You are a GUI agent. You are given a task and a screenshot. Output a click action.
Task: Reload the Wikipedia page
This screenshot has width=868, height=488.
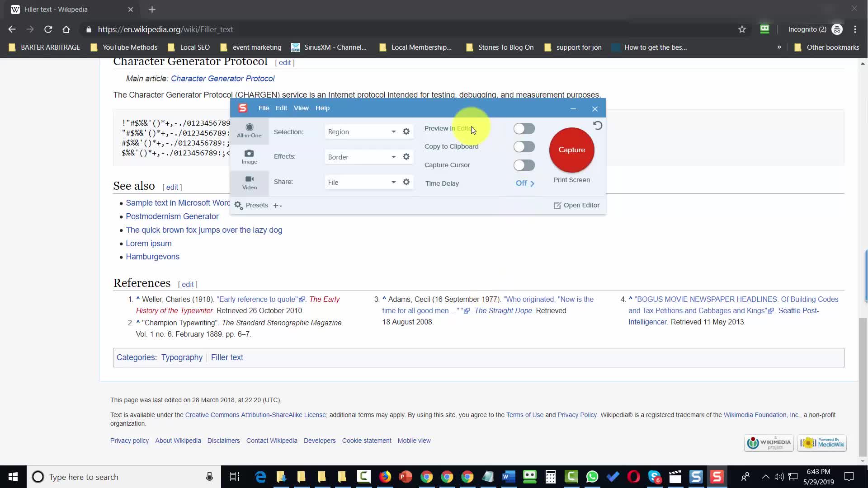point(48,29)
